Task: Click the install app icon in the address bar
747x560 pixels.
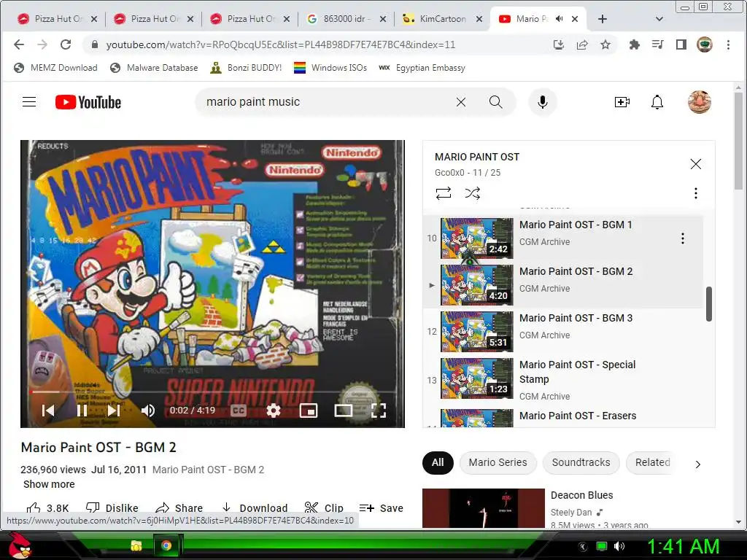Action: point(559,44)
